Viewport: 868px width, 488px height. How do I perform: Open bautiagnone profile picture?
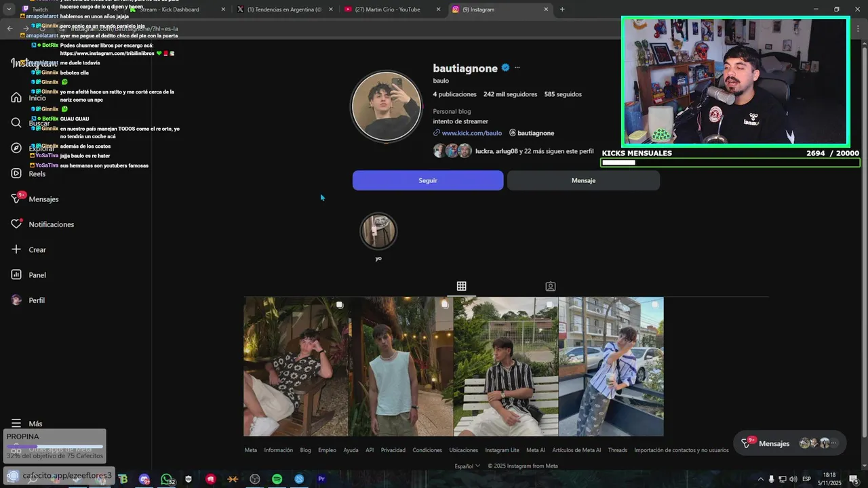click(x=387, y=106)
